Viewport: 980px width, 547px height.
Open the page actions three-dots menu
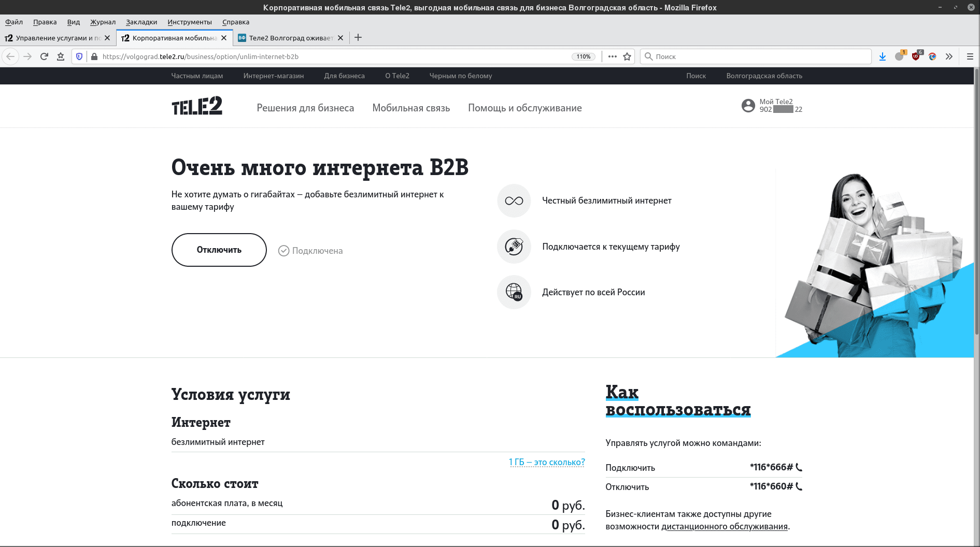pos(612,56)
